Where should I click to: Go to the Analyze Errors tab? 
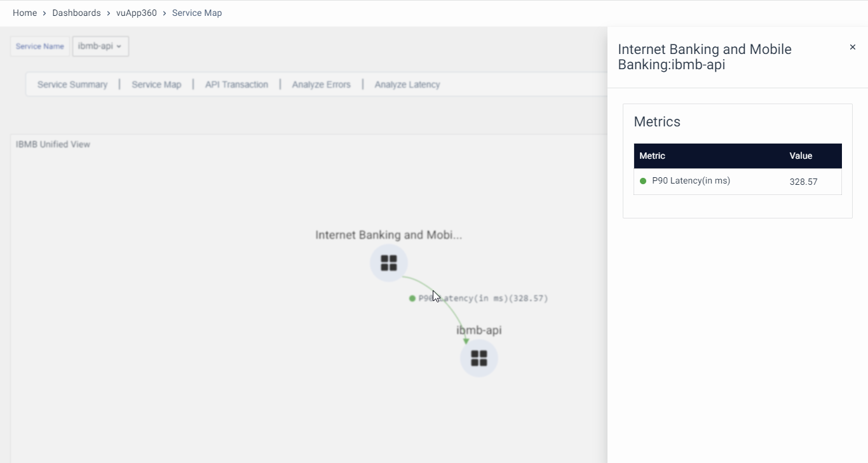click(322, 84)
